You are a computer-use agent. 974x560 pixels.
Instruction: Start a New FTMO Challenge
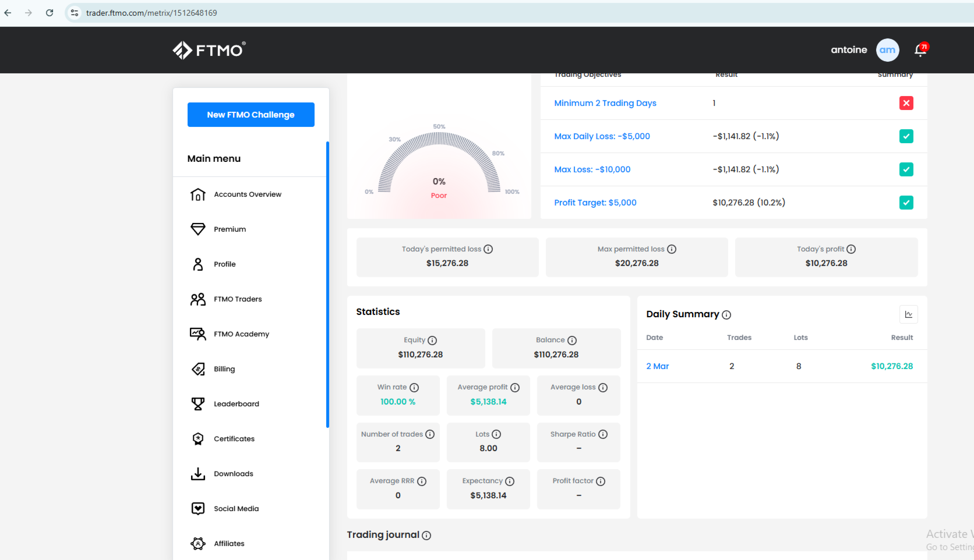point(251,115)
